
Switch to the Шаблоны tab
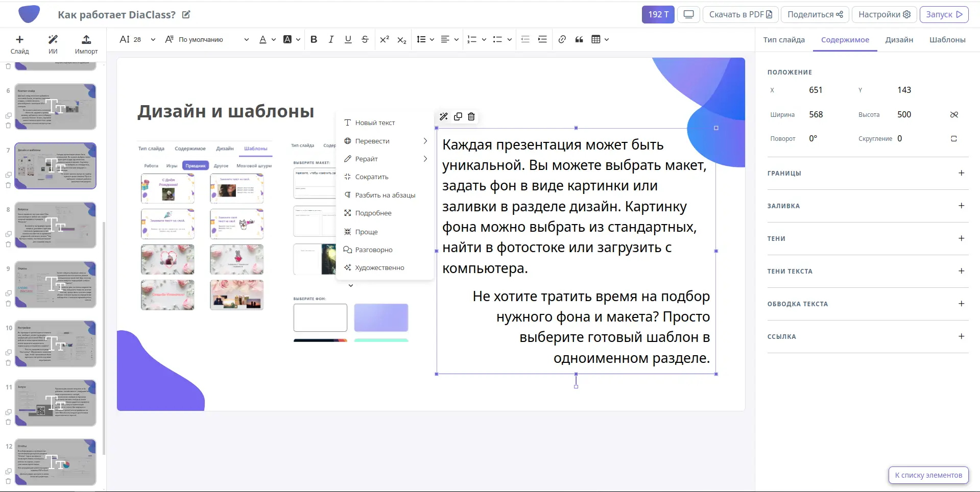947,40
